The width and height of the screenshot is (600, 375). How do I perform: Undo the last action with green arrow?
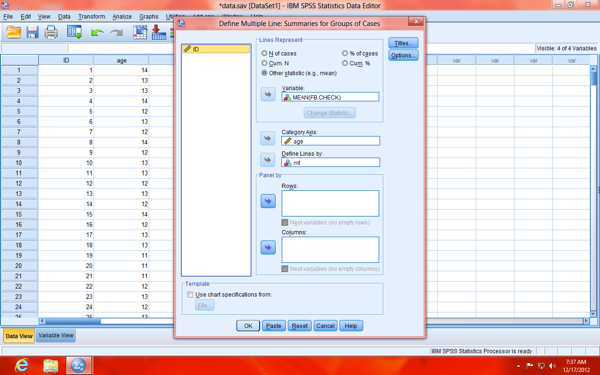pyautogui.click(x=97, y=33)
